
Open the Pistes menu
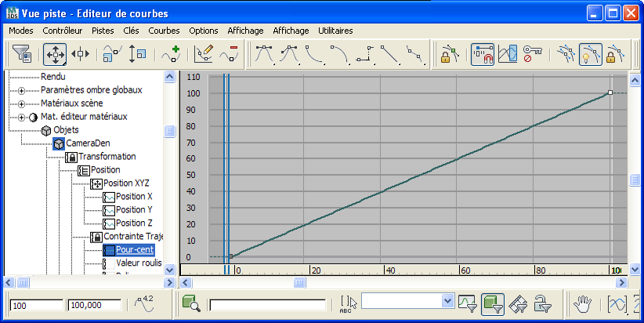tap(103, 31)
